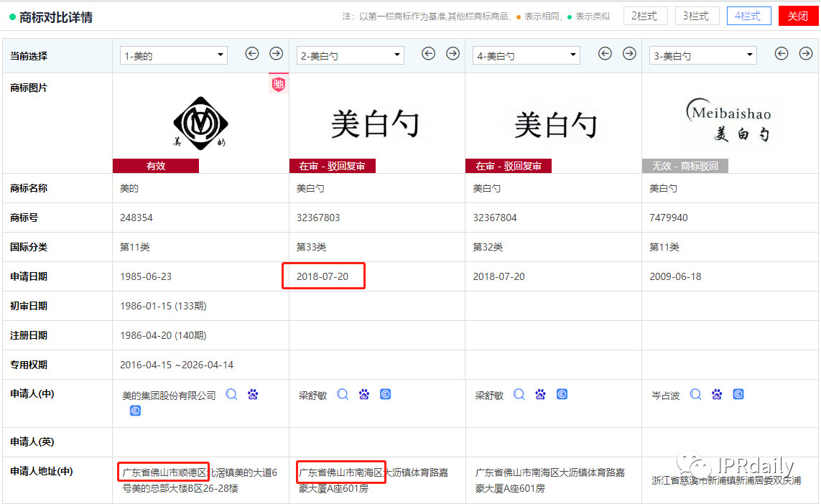This screenshot has width=821, height=504.
Task: Click 美白勺 trademark image in 4-美白勺 column
Action: pos(555,126)
